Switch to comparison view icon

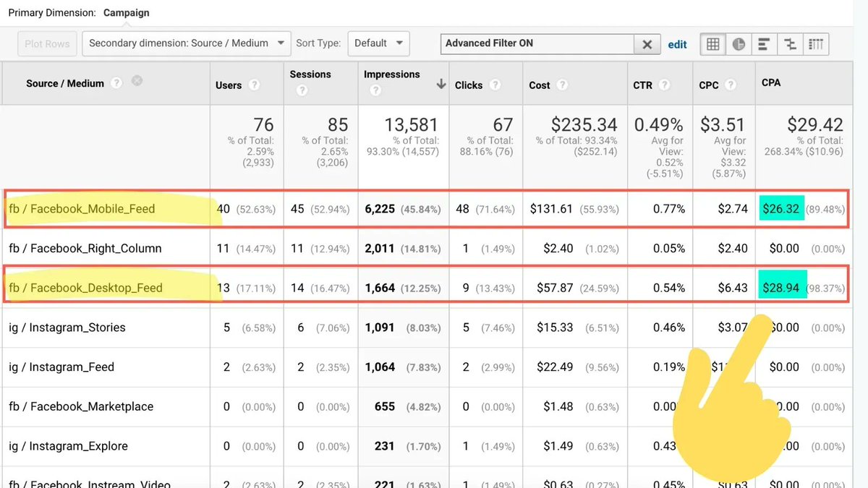790,44
